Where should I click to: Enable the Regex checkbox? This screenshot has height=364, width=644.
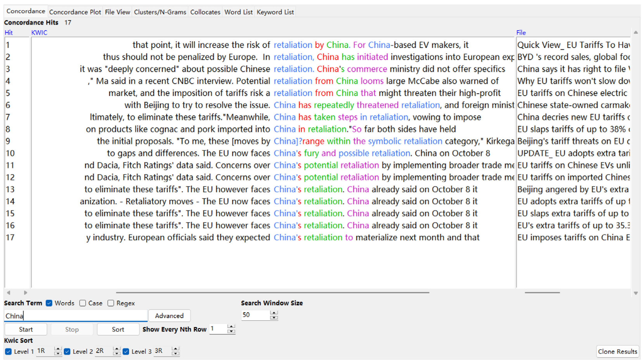[111, 303]
